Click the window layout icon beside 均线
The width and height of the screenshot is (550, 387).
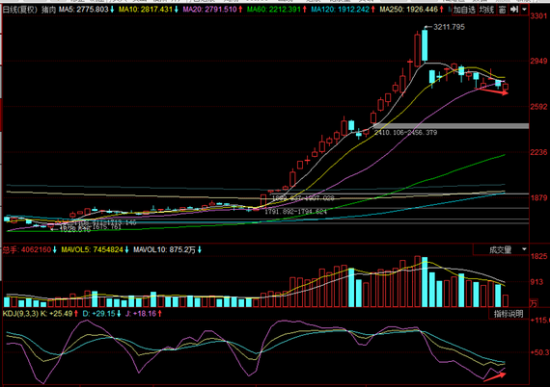[x=503, y=9]
